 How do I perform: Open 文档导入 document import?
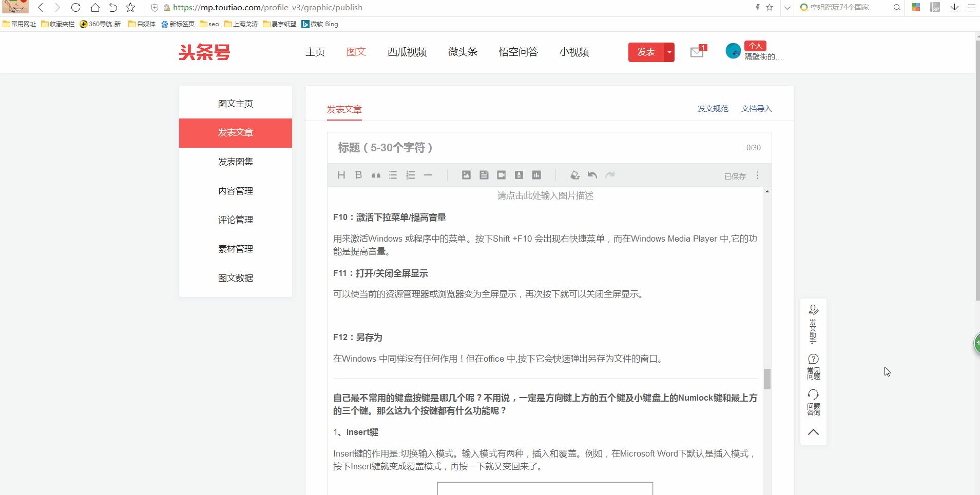click(x=757, y=108)
